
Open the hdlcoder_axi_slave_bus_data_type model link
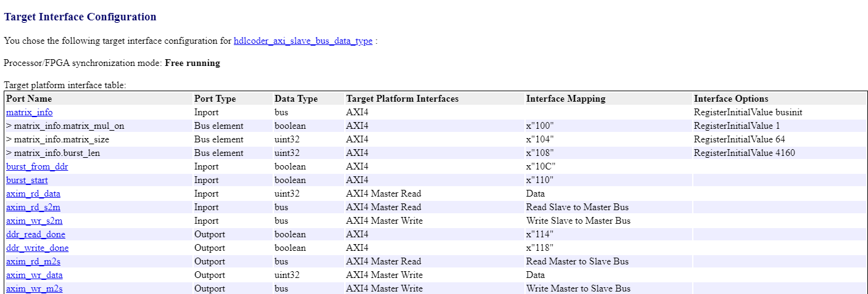coord(303,41)
